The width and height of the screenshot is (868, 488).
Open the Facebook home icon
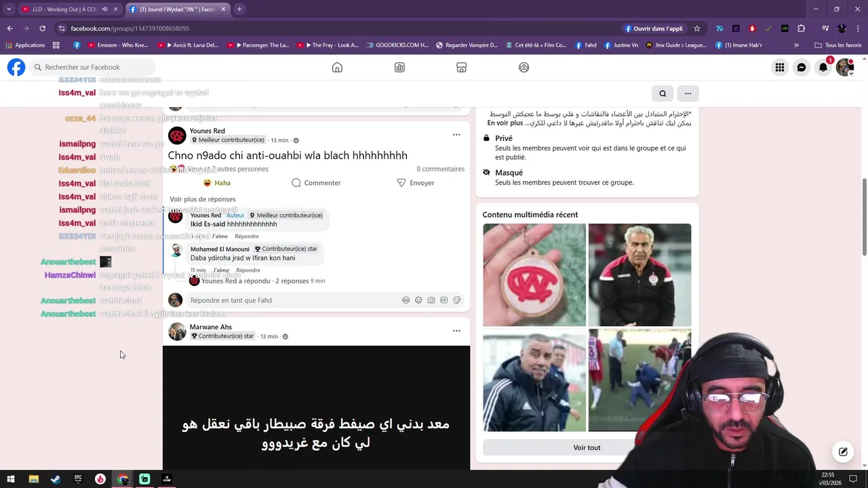point(337,67)
